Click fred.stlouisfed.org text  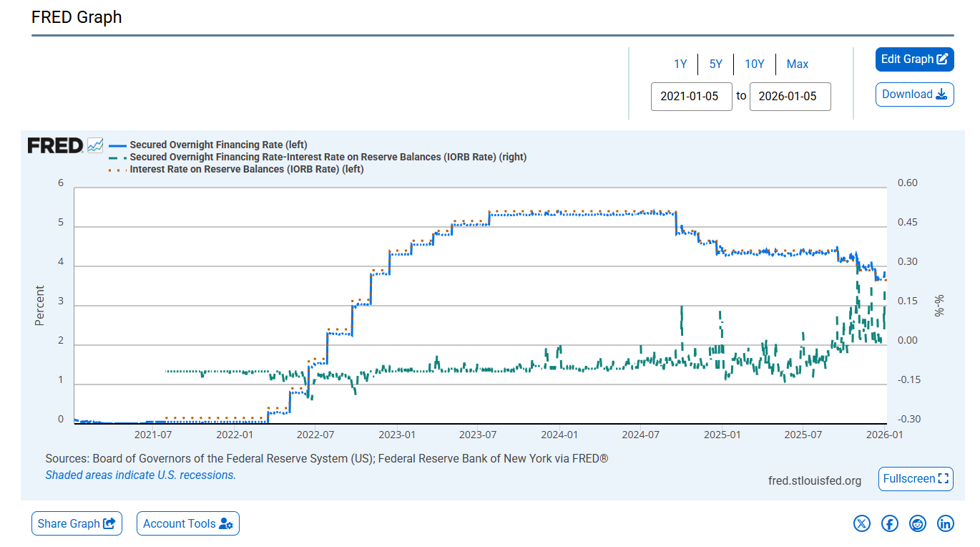click(815, 480)
